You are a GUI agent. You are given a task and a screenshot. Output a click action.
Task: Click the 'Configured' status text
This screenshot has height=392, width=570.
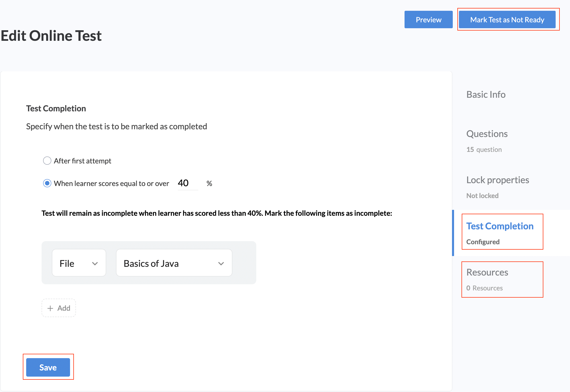point(483,242)
